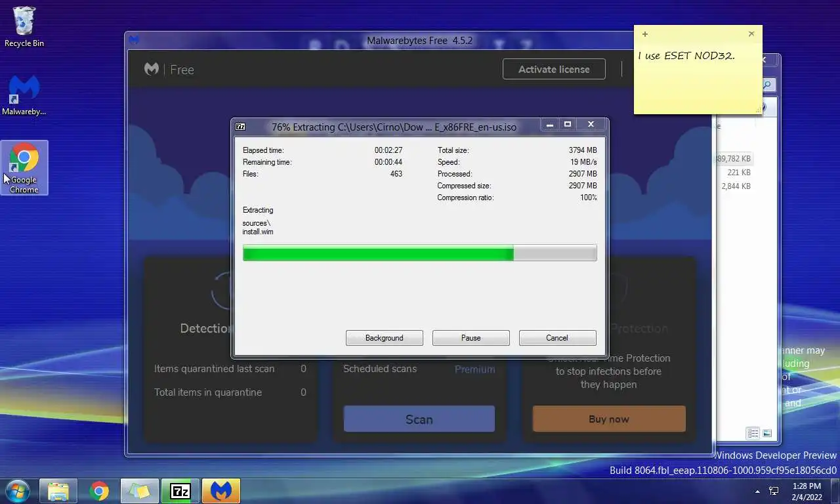Screen dimensions: 840x504
Task: Click the Malwarebytes Free 4.5.2 title bar
Action: pyautogui.click(x=419, y=41)
